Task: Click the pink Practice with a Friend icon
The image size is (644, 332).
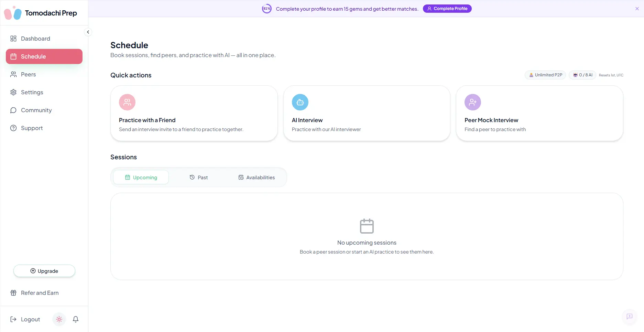Action: pyautogui.click(x=127, y=102)
